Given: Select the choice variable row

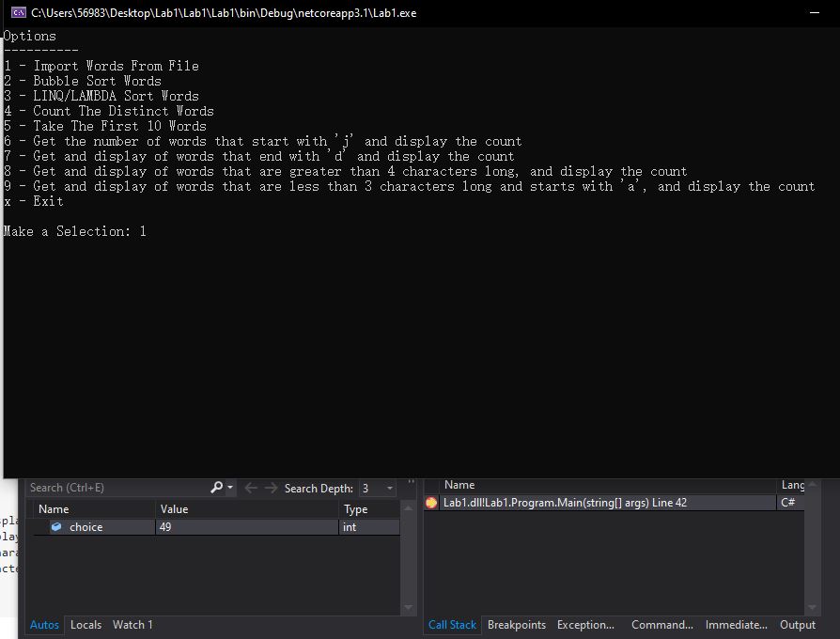Looking at the screenshot, I should 216,527.
